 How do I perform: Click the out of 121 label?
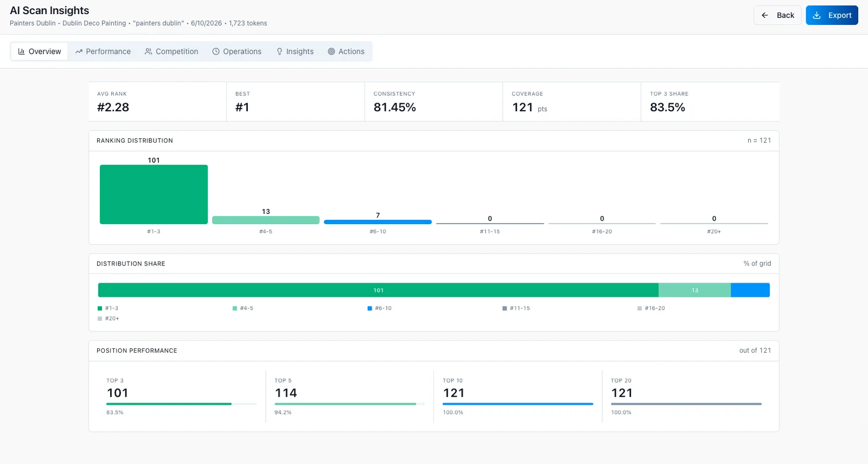click(755, 351)
